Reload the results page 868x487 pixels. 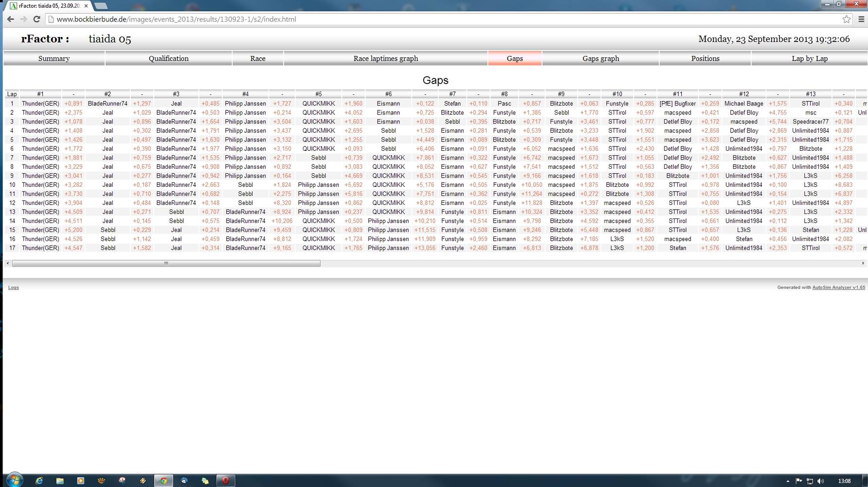36,19
